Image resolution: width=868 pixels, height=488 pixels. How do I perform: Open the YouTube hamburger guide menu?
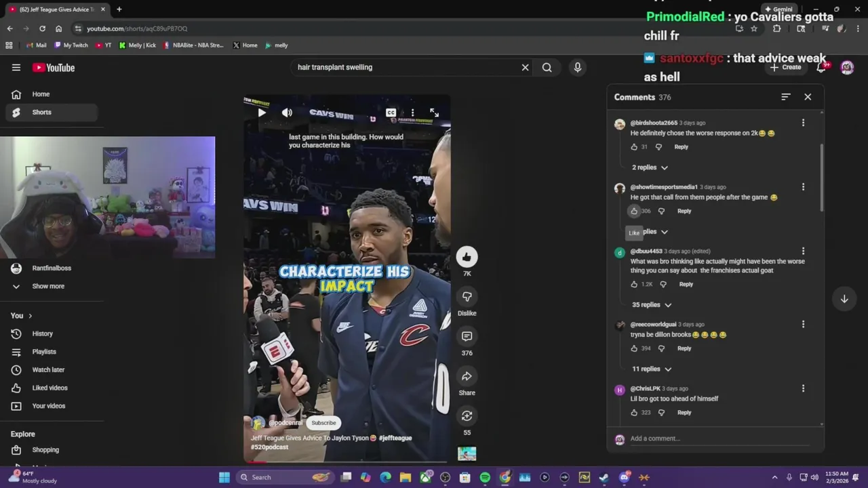[x=16, y=67]
